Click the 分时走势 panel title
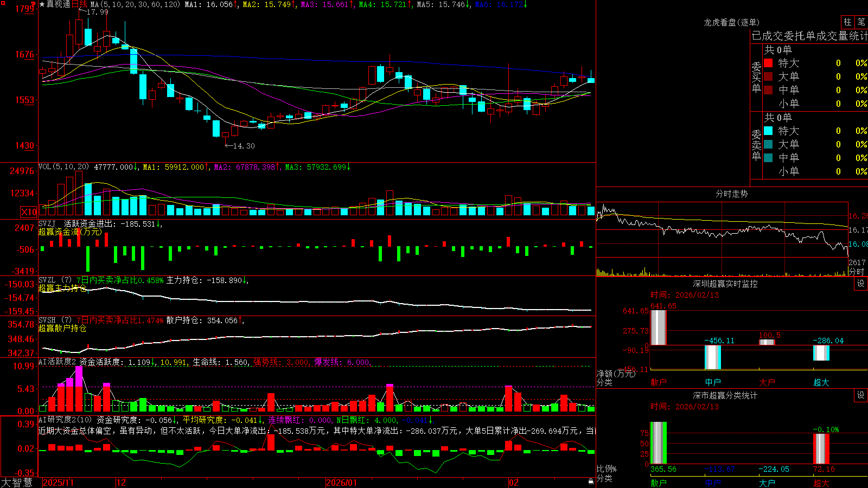Screen dimensions: 868x488 [731, 194]
